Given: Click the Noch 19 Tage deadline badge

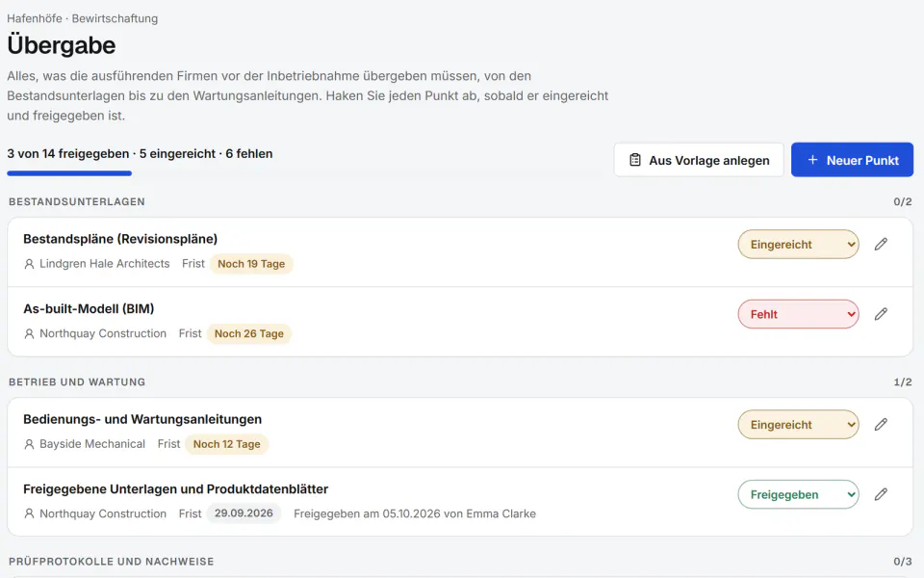Looking at the screenshot, I should coord(251,264).
